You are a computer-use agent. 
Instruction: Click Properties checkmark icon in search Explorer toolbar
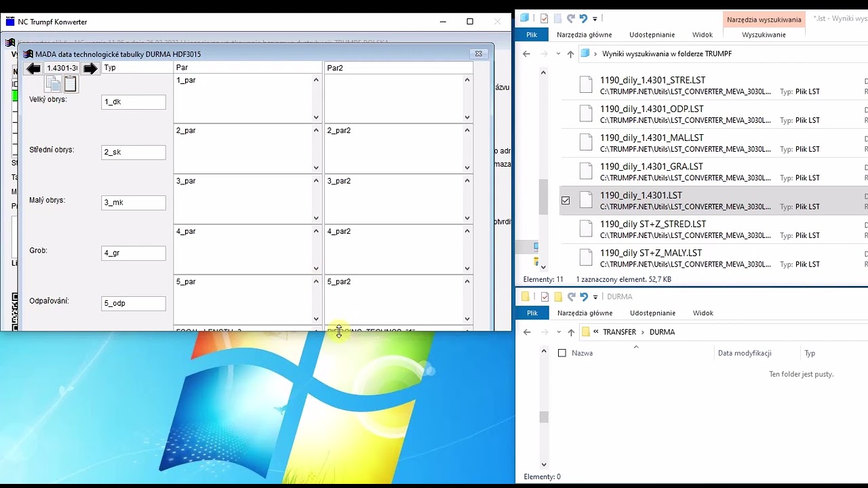544,18
